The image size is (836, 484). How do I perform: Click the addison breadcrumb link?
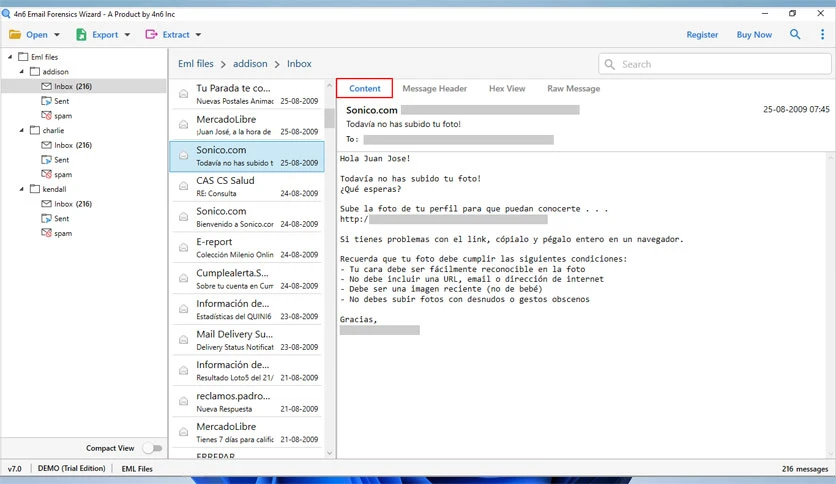coord(250,63)
